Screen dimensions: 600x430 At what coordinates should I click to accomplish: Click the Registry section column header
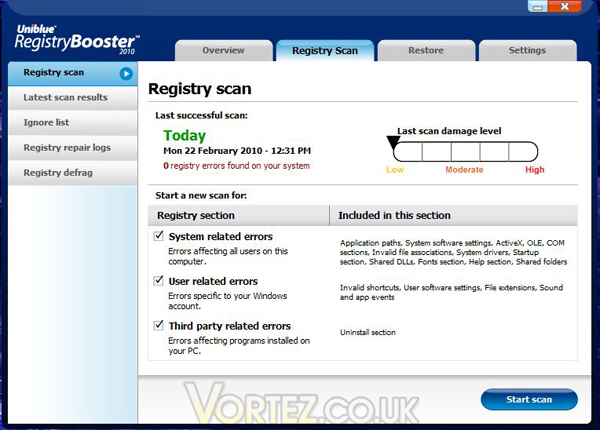pos(238,215)
